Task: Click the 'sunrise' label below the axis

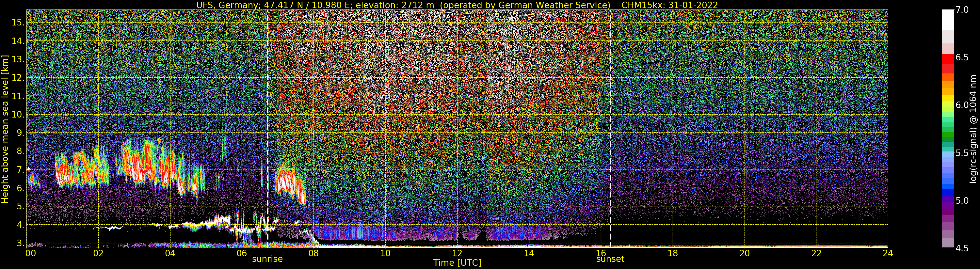Action: (x=267, y=259)
